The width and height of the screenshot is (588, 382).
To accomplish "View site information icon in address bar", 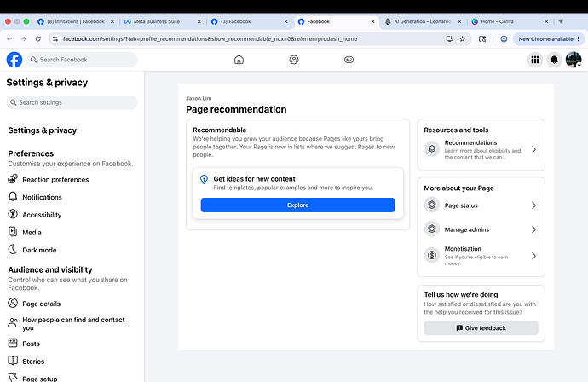I will [55, 38].
